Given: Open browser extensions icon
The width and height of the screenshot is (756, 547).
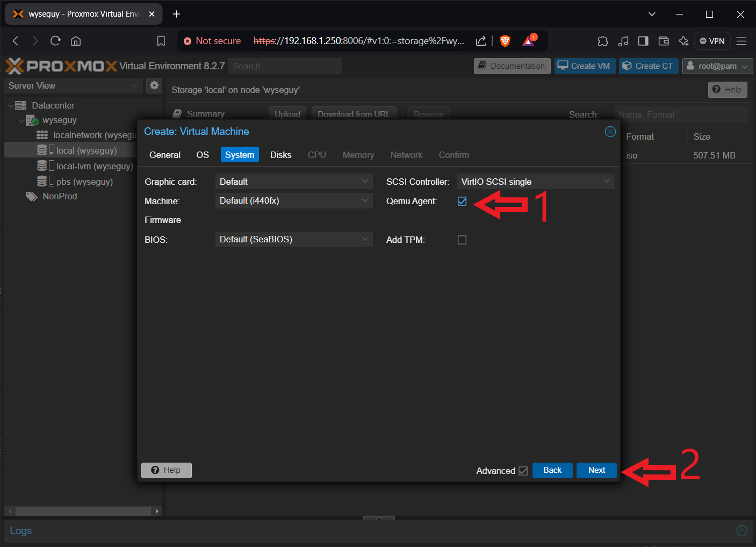Looking at the screenshot, I should pyautogui.click(x=603, y=41).
